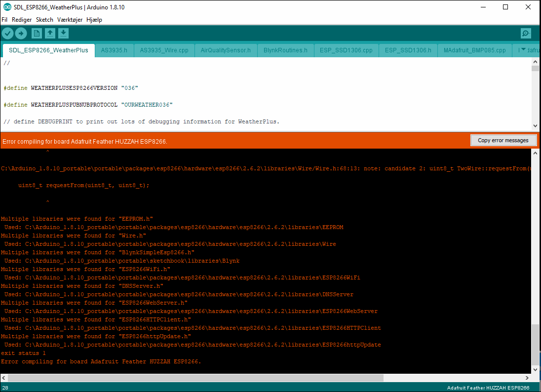Click the console line about "ESP8266WebServer.h"

tap(94, 303)
